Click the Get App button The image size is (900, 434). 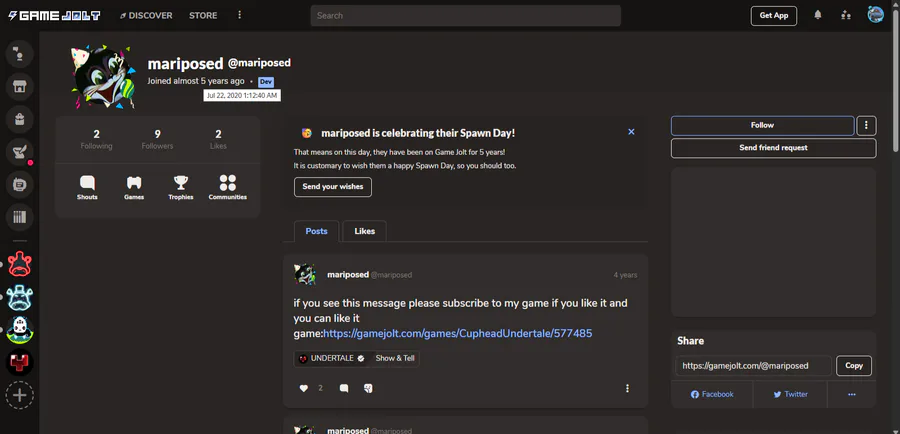coord(774,16)
